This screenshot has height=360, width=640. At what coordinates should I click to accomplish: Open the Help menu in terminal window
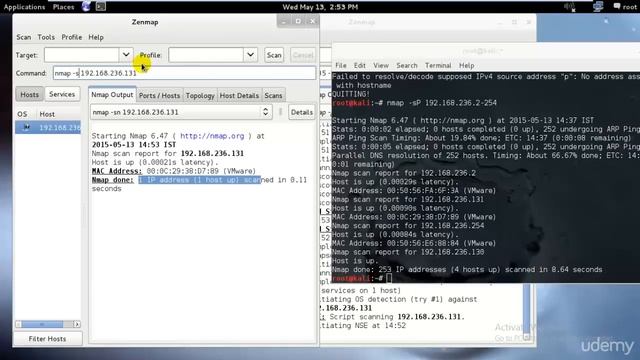point(466,65)
